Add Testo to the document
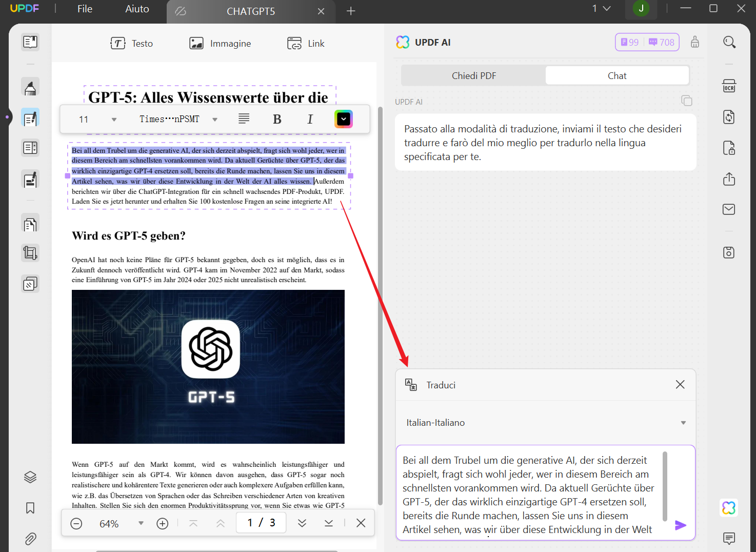Viewport: 756px width, 552px height. click(132, 44)
